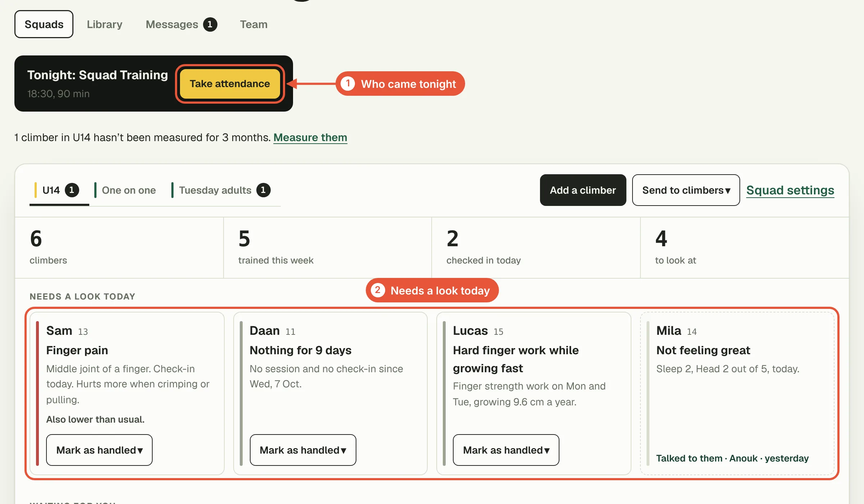864x504 pixels.
Task: Click the Not feeling great heading
Action: pos(703,350)
